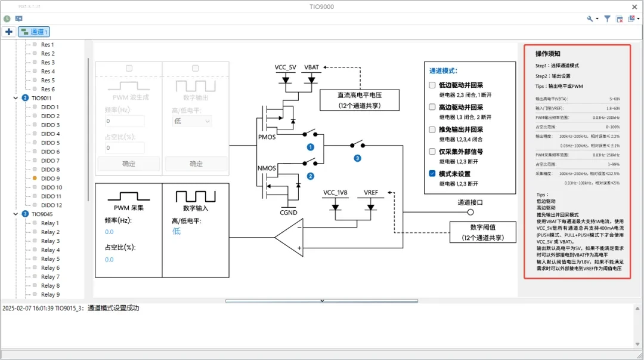This screenshot has height=360, width=644.
Task: Click the stacked-windows icon with red mark
Action: click(x=631, y=19)
